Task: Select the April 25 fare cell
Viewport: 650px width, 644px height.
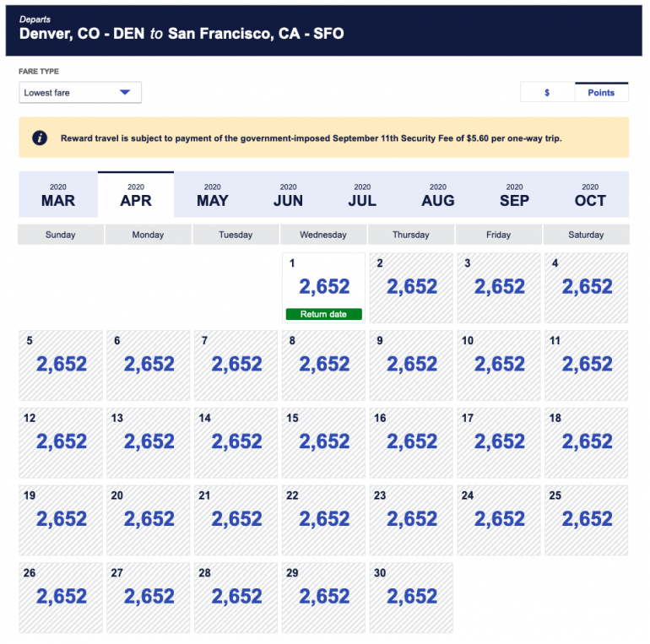Action: point(587,520)
